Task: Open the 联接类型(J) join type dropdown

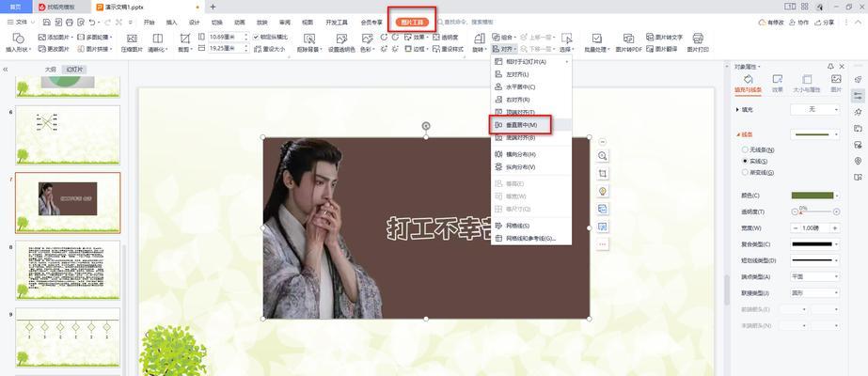Action: [814, 292]
